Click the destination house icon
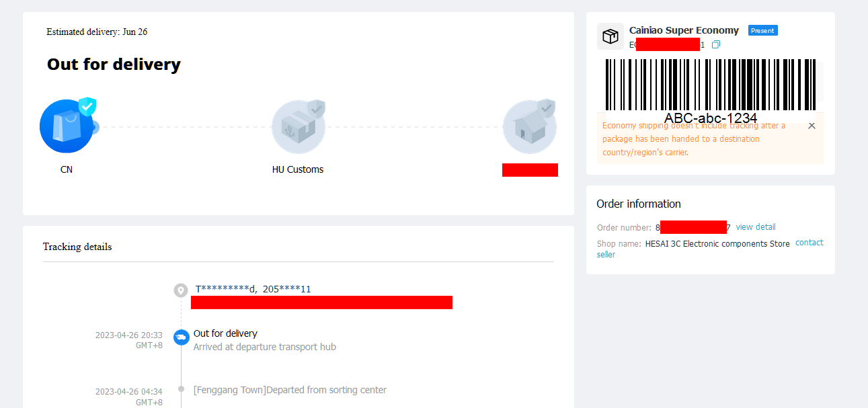Viewport: 868px width, 408px height. pyautogui.click(x=529, y=126)
